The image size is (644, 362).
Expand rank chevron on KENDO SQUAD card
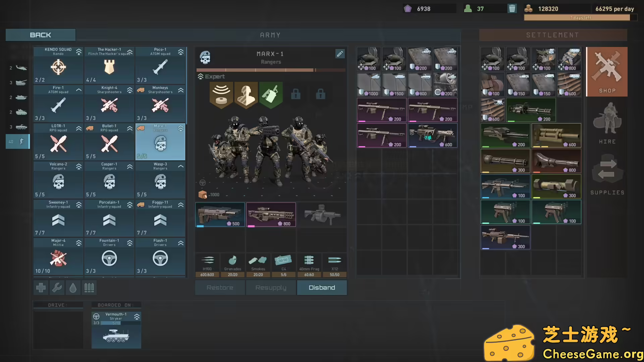pos(79,52)
